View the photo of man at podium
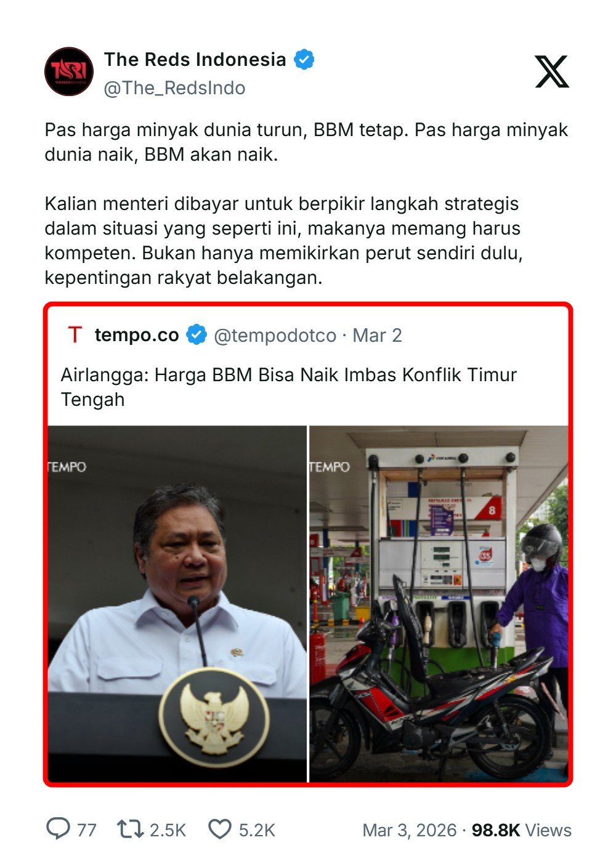616x856 pixels. click(177, 604)
